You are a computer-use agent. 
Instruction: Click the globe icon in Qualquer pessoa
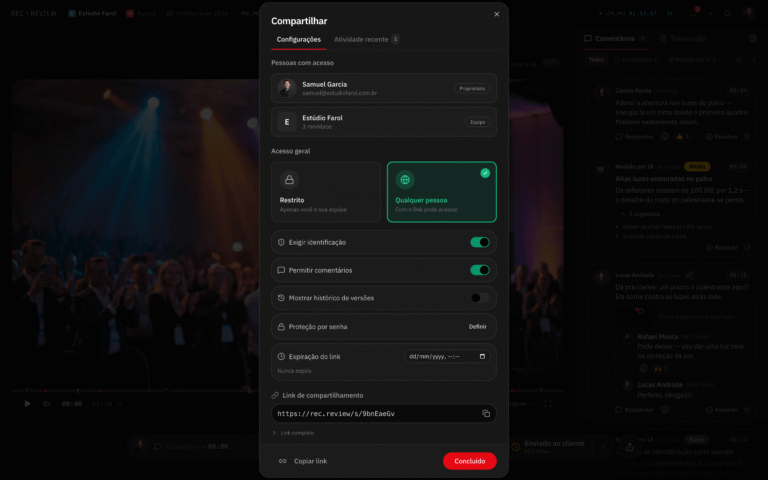pos(405,180)
